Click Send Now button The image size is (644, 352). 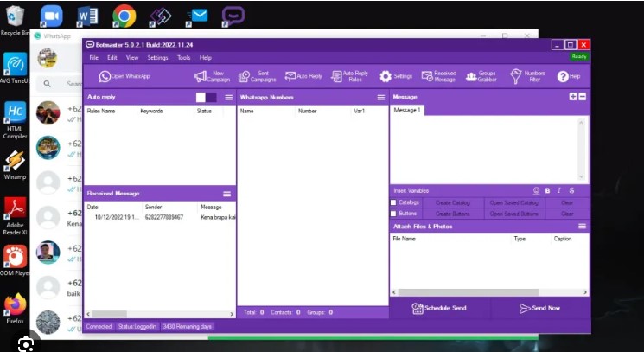[539, 308]
